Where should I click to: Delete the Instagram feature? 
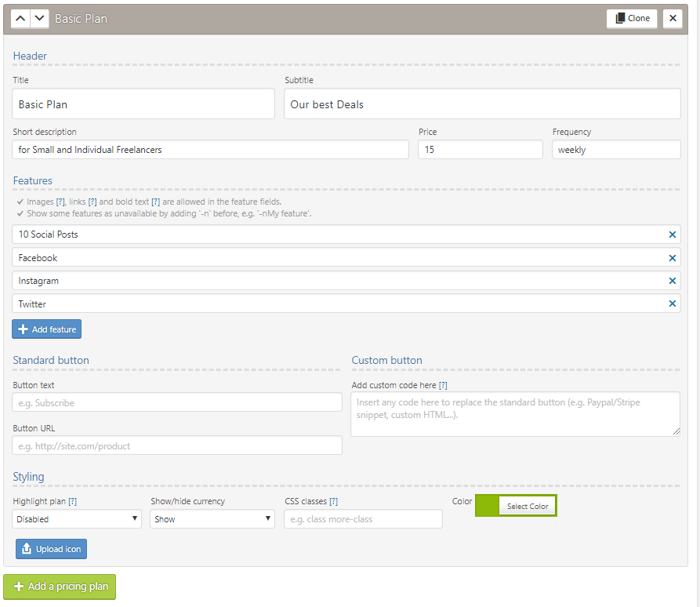click(x=672, y=281)
